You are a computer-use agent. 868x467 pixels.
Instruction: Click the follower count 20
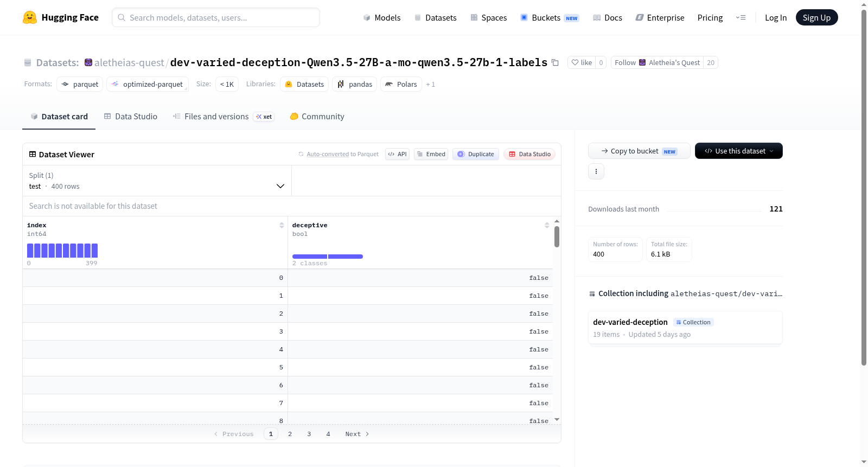coord(711,62)
